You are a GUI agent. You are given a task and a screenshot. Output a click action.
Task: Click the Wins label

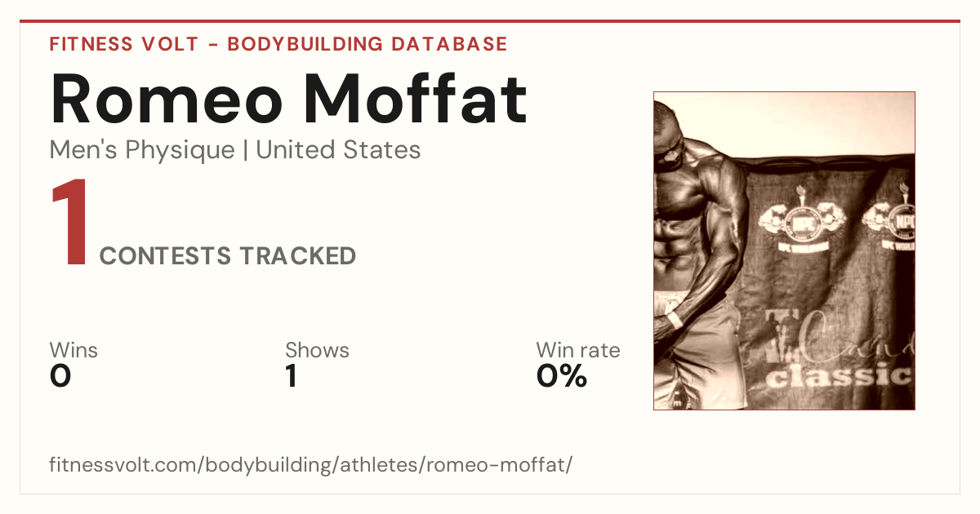[x=73, y=351]
